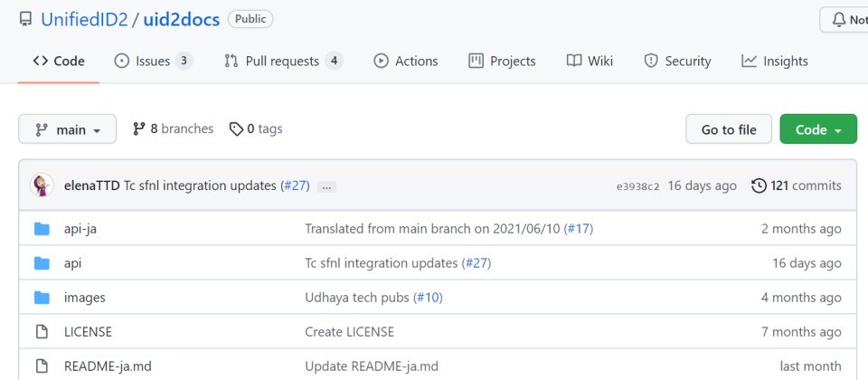
Task: Open the README-ja.md file
Action: point(108,366)
